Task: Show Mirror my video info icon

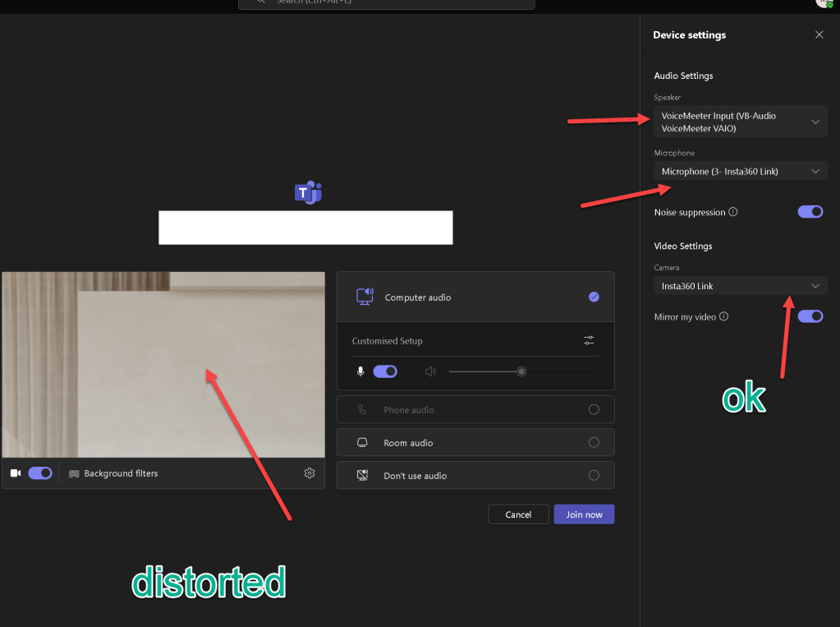Action: 723,316
